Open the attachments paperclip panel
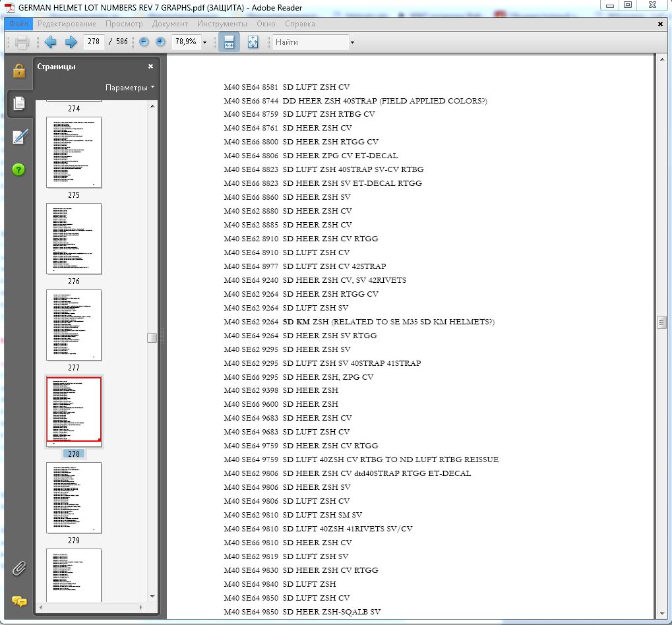 coord(19,568)
